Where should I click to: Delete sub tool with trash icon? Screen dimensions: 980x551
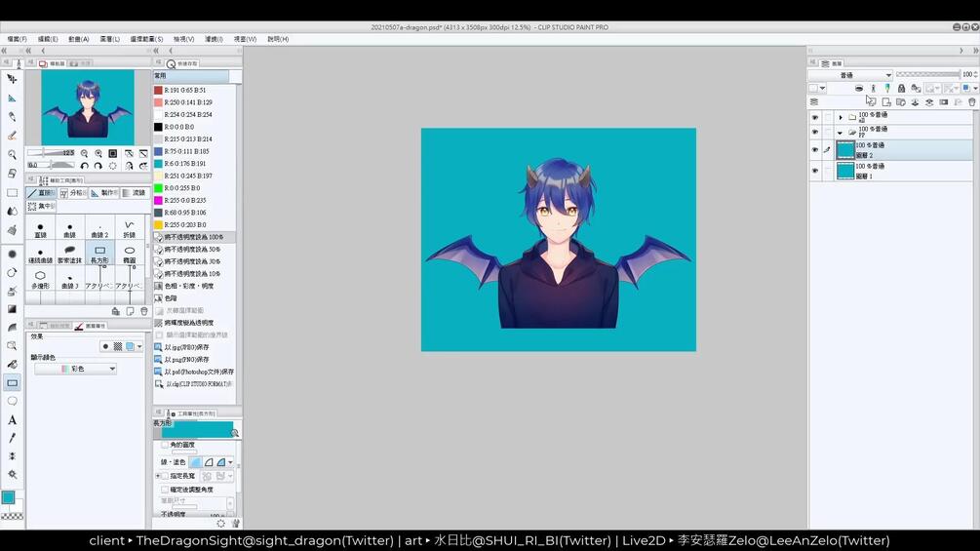(x=144, y=311)
